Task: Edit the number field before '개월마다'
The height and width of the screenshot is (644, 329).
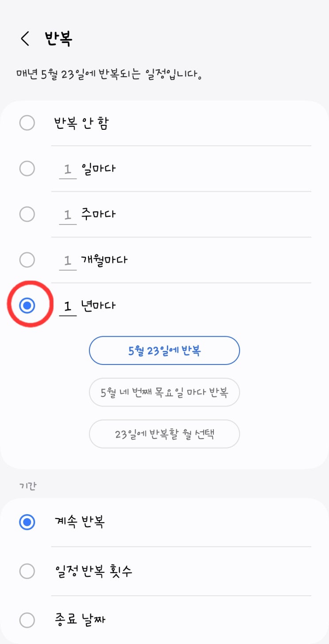Action: click(68, 260)
